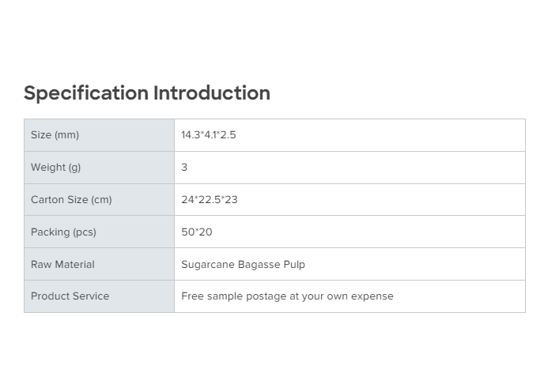Click the Weight (g) label cell

(56, 168)
